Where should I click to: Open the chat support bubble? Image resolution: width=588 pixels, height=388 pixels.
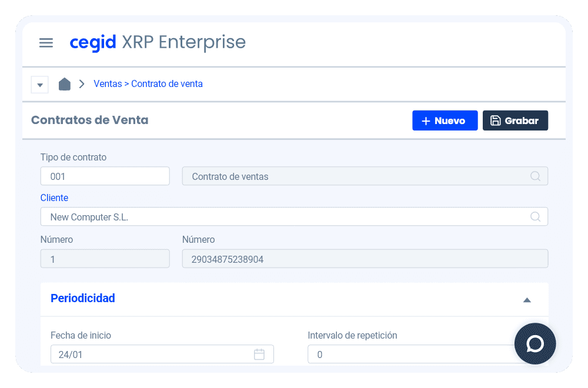coord(534,344)
